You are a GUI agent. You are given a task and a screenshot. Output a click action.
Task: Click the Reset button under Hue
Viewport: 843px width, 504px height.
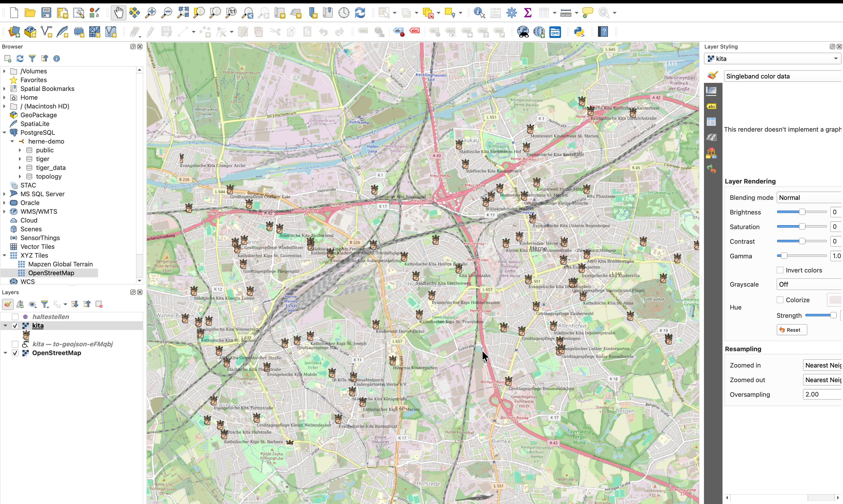pyautogui.click(x=792, y=330)
